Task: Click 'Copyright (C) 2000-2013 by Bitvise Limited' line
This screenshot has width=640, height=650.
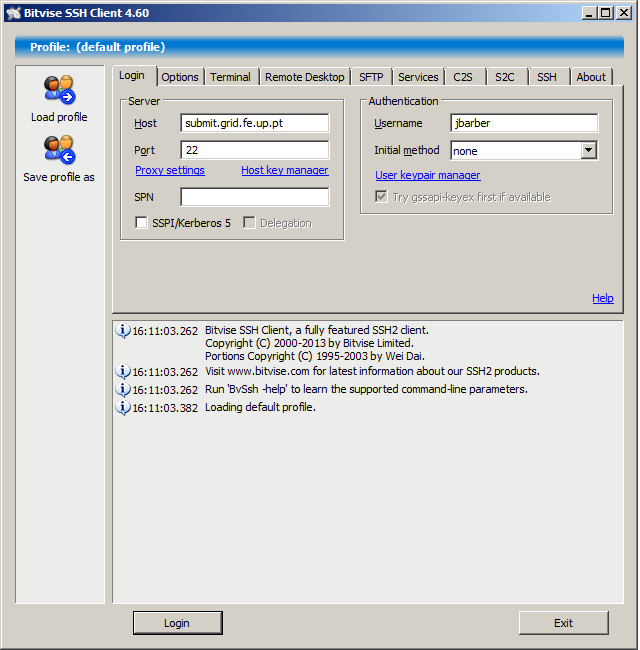Action: pyautogui.click(x=309, y=344)
